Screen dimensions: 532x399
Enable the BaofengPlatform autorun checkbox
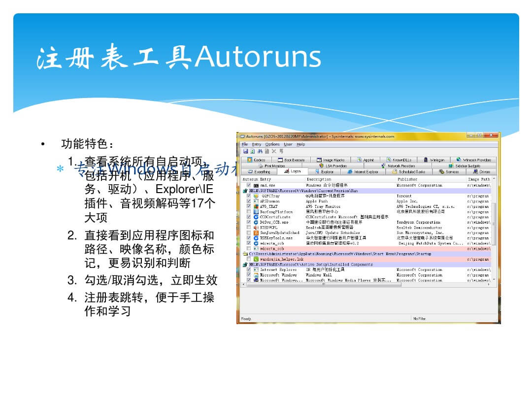(249, 212)
